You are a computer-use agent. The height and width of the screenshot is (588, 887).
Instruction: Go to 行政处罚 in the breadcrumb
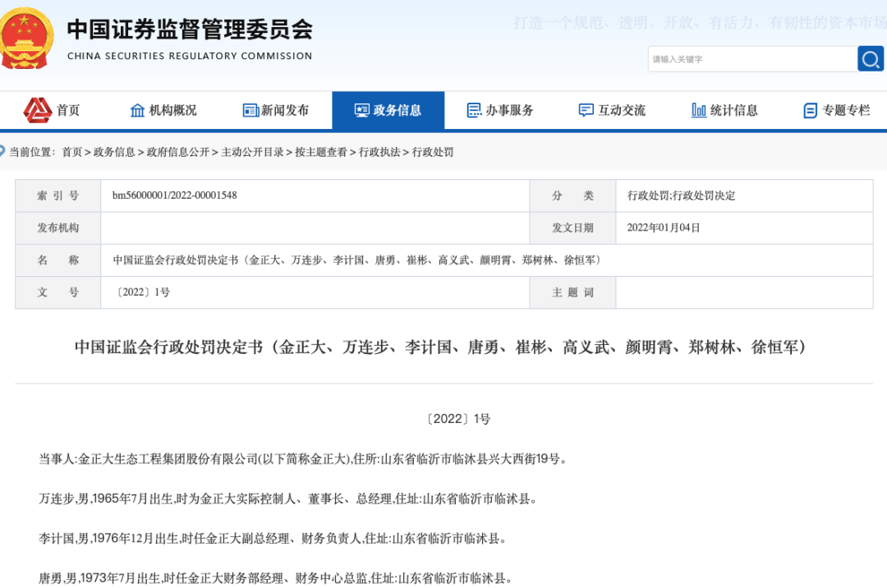[432, 152]
